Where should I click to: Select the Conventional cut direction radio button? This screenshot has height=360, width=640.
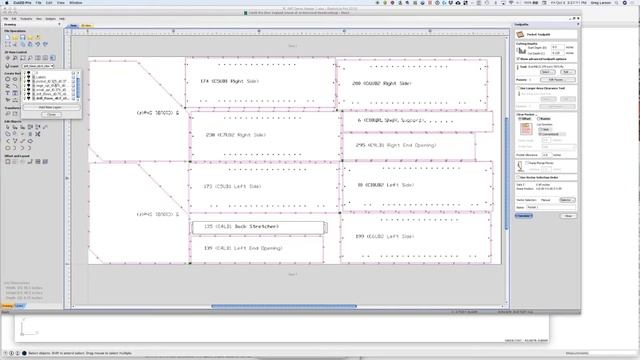540,134
